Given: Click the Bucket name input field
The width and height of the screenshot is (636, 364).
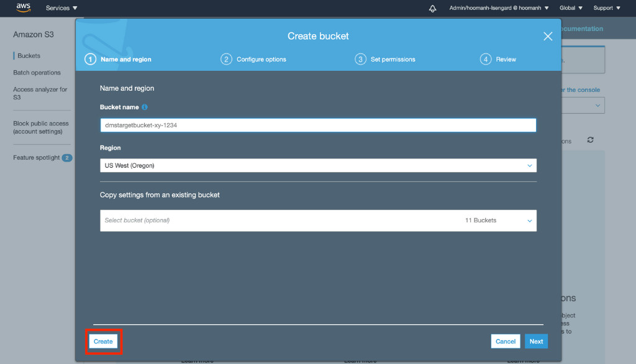Looking at the screenshot, I should point(318,125).
